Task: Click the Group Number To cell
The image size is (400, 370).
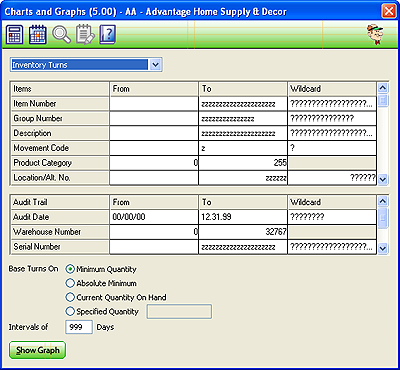Action: coord(243,118)
